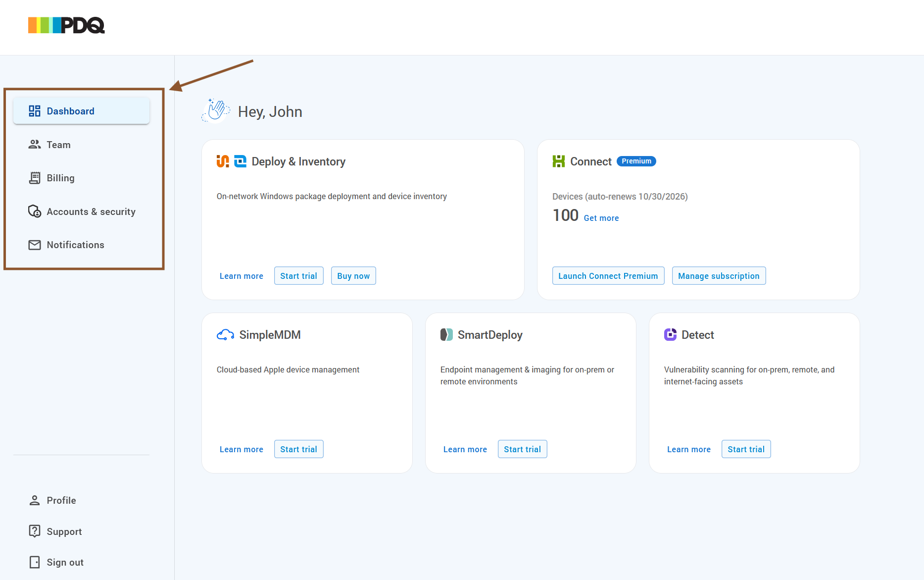Click 'Endpoint management & imaging' description
The image size is (924, 580).
tap(527, 376)
